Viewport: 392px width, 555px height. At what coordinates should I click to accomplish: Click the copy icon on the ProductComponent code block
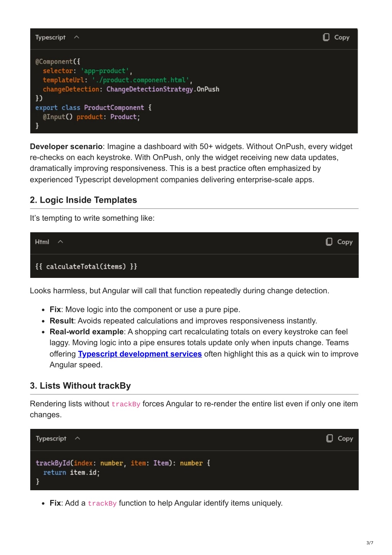pyautogui.click(x=326, y=37)
